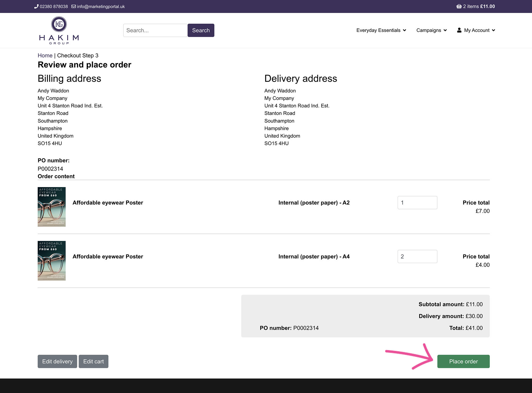532x393 pixels.
Task: Click the info@marketingportal.uk email link
Action: (x=101, y=6)
